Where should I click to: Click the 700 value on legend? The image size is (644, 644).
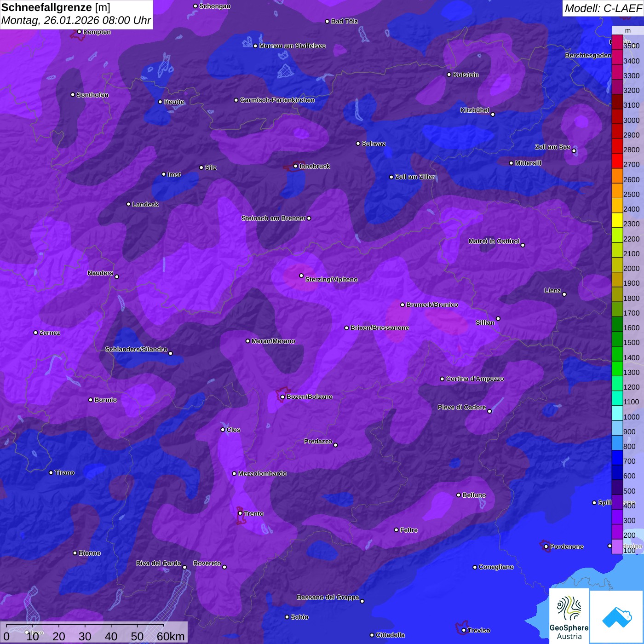coord(629,461)
